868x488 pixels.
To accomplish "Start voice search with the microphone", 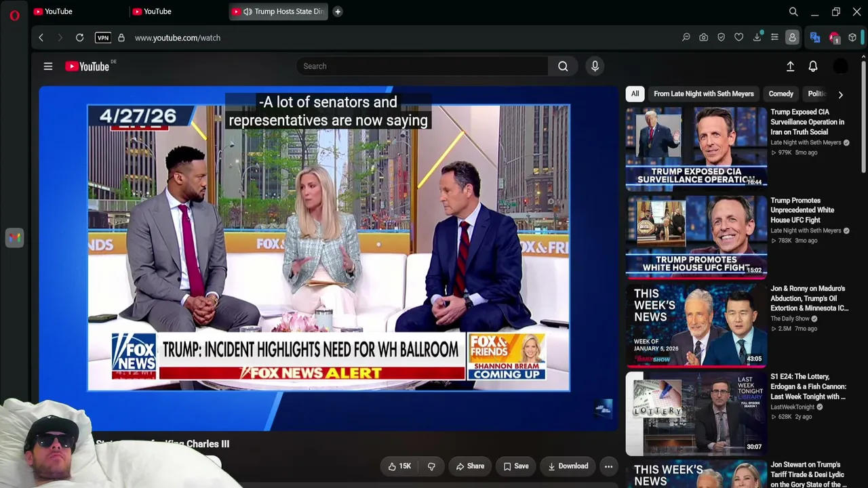I will (595, 66).
